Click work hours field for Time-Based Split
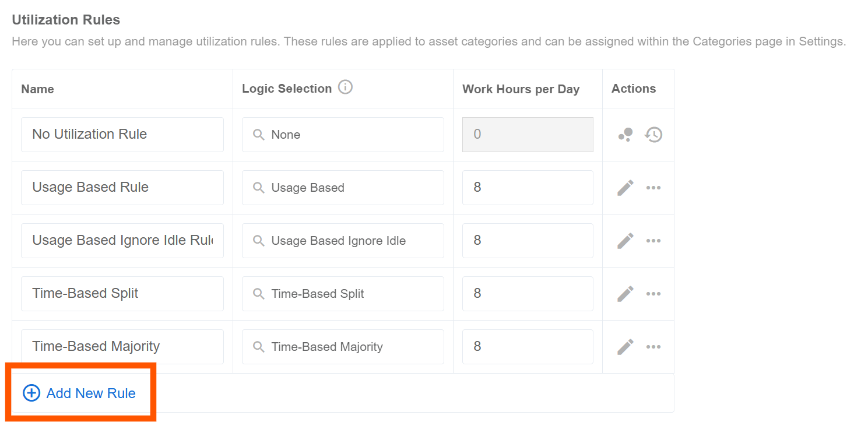868x422 pixels. coord(528,294)
